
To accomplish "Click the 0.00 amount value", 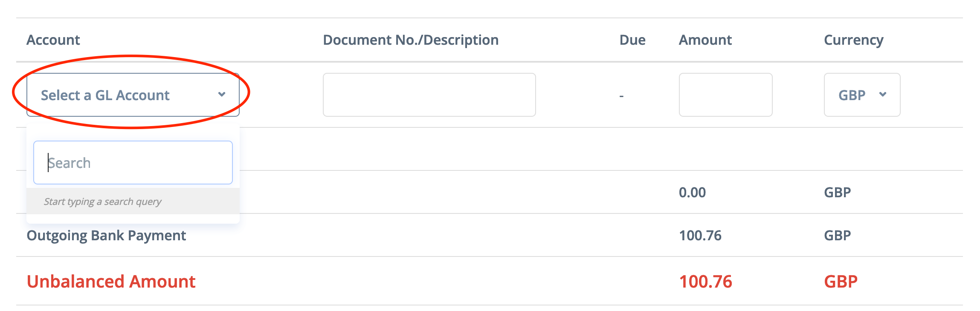I will [x=692, y=193].
